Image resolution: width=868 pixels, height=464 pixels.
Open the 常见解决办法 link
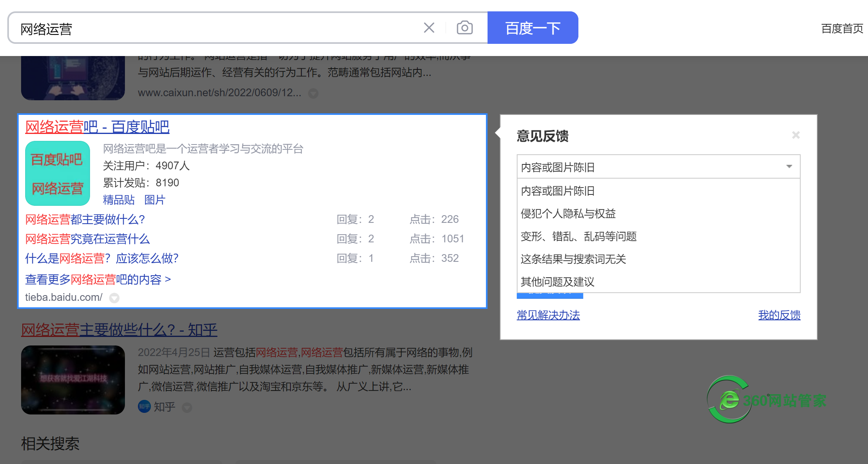(x=548, y=315)
